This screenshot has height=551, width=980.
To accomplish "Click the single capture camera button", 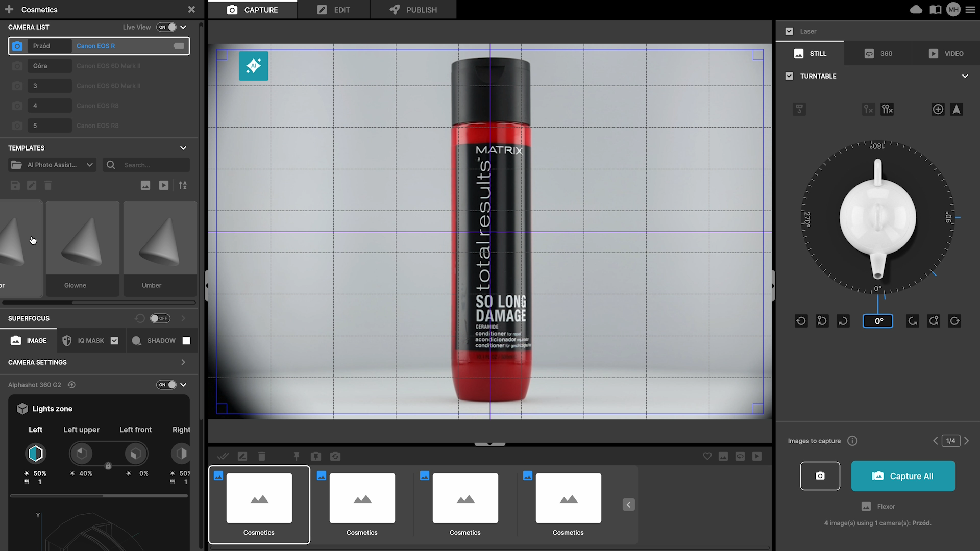I will (820, 475).
